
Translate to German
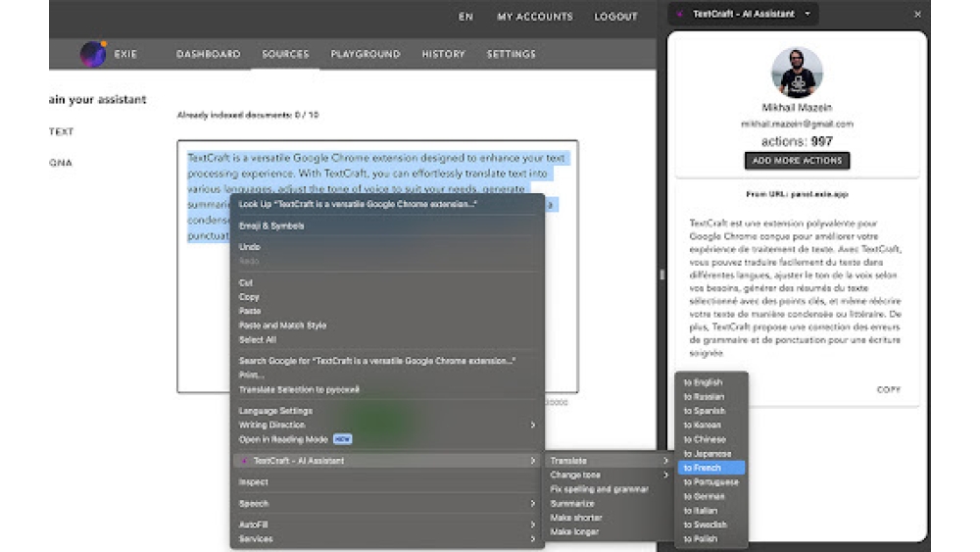point(711,496)
